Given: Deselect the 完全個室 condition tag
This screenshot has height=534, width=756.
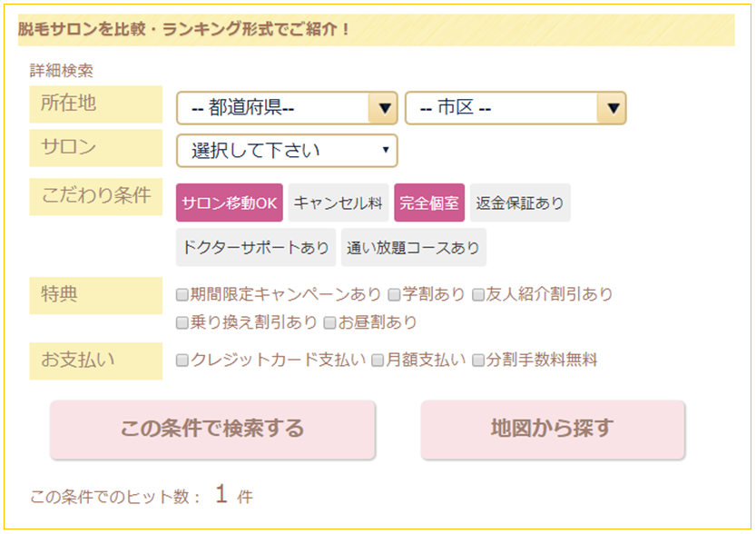Looking at the screenshot, I should coord(429,203).
